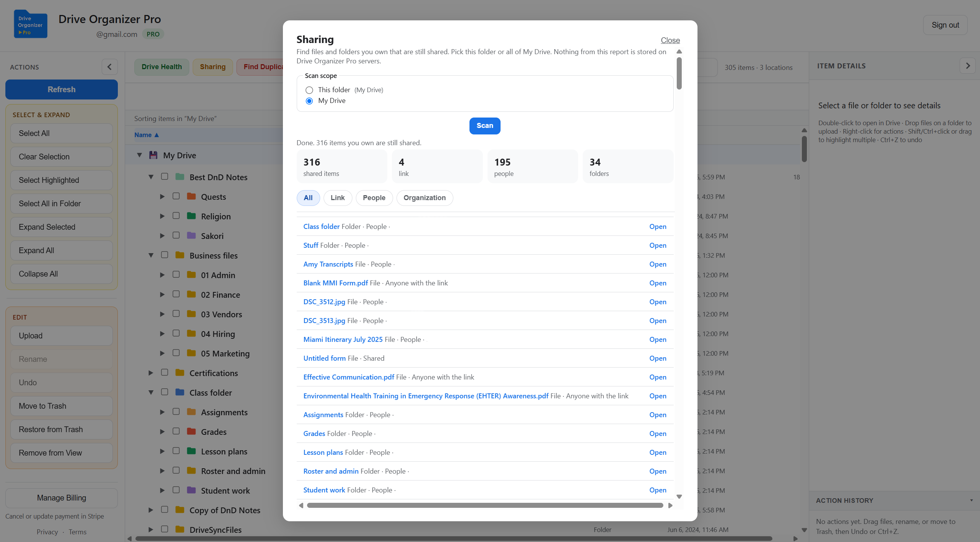Check the Best DnD Notes checkbox
The height and width of the screenshot is (542, 980).
coord(164,176)
